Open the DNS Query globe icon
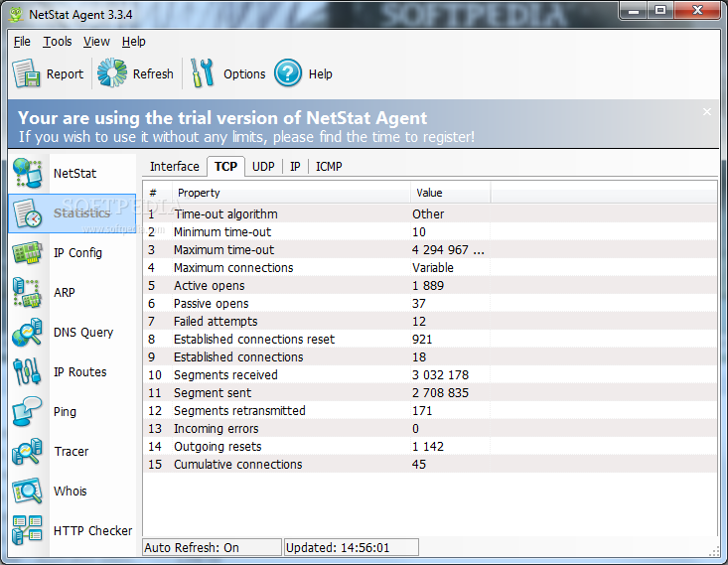728x565 pixels. (x=28, y=333)
